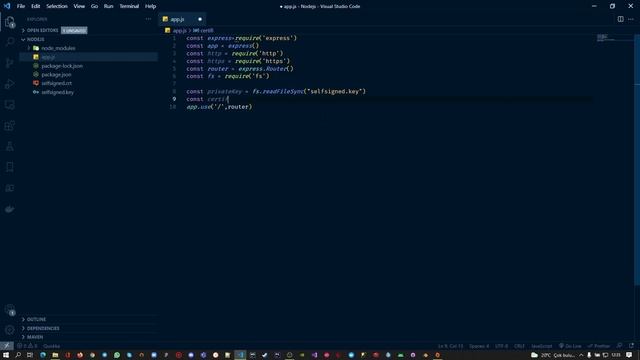Expand the Maven section
Screen dimensions: 640x360
click(x=35, y=337)
